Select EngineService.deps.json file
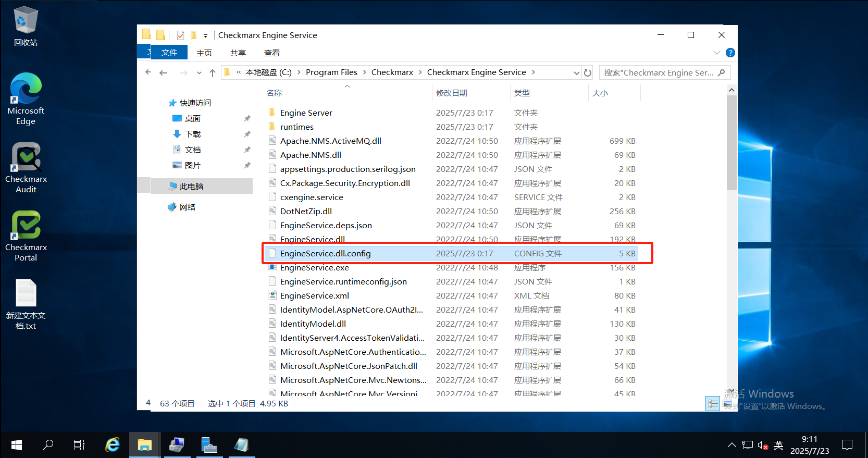Image resolution: width=868 pixels, height=458 pixels. click(x=326, y=226)
